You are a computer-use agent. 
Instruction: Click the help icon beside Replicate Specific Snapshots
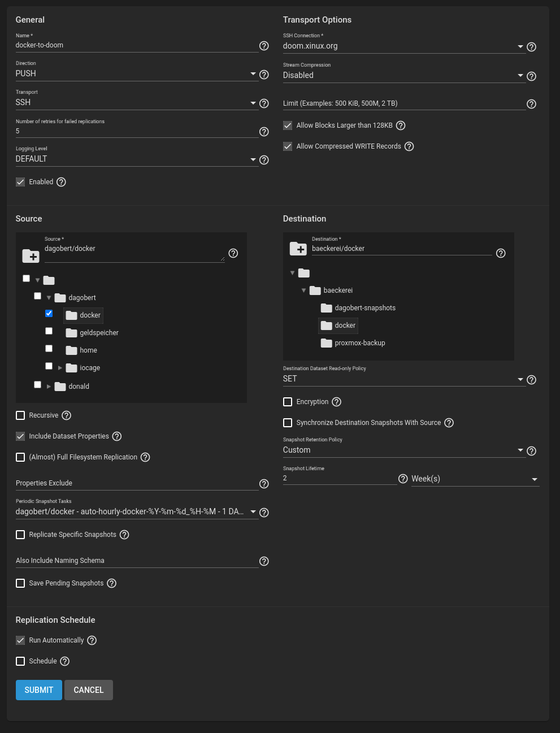pyautogui.click(x=124, y=534)
